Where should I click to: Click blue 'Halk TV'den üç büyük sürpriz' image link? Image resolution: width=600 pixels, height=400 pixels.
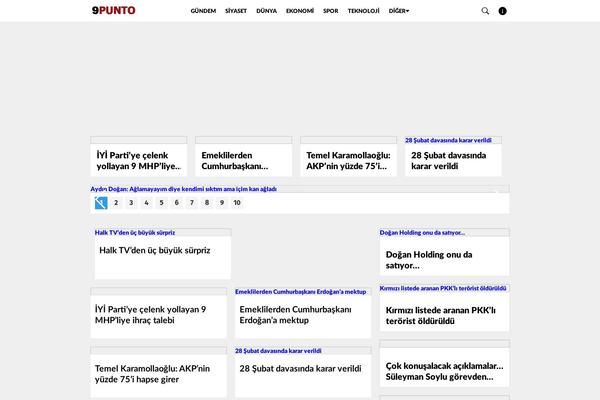(x=135, y=232)
